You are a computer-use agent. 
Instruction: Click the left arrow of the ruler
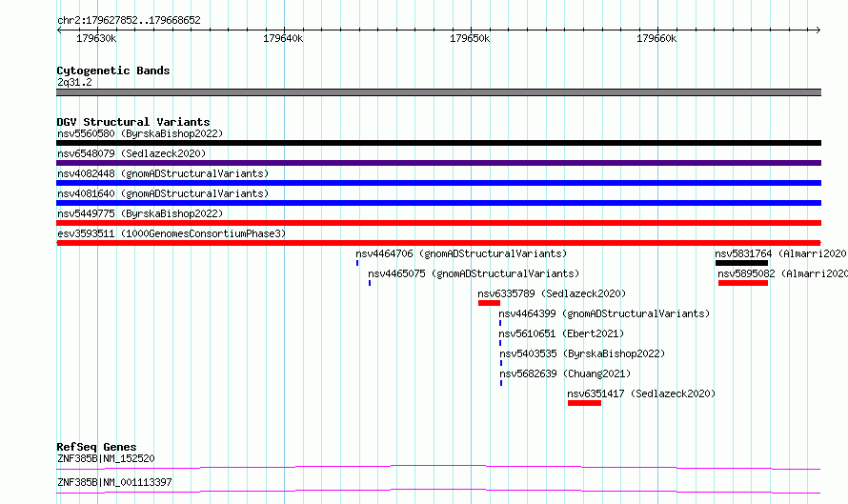point(59,30)
